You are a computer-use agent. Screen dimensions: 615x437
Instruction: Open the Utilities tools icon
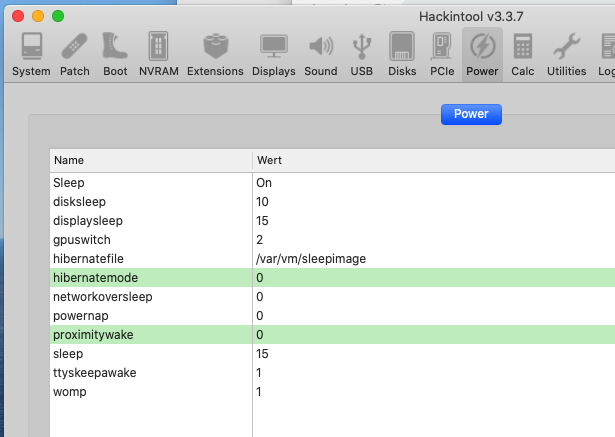[566, 47]
